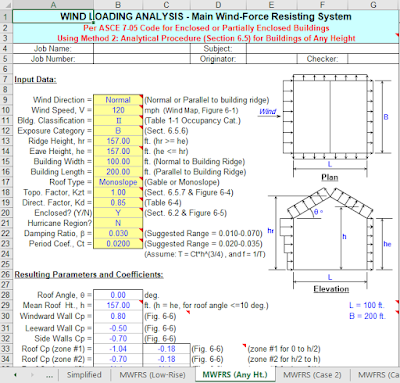Select column B header

[118, 5]
